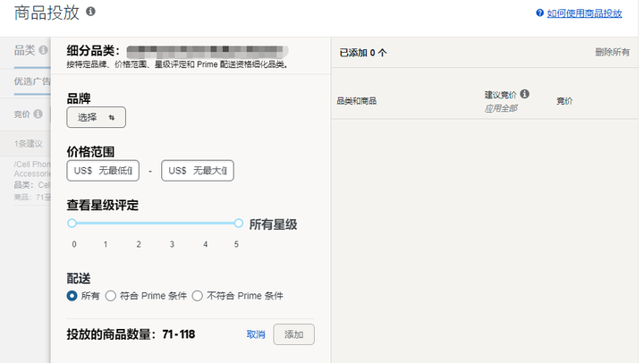The width and height of the screenshot is (644, 363).
Task: Click info icon next to 竞价 on left
Action: [38, 114]
